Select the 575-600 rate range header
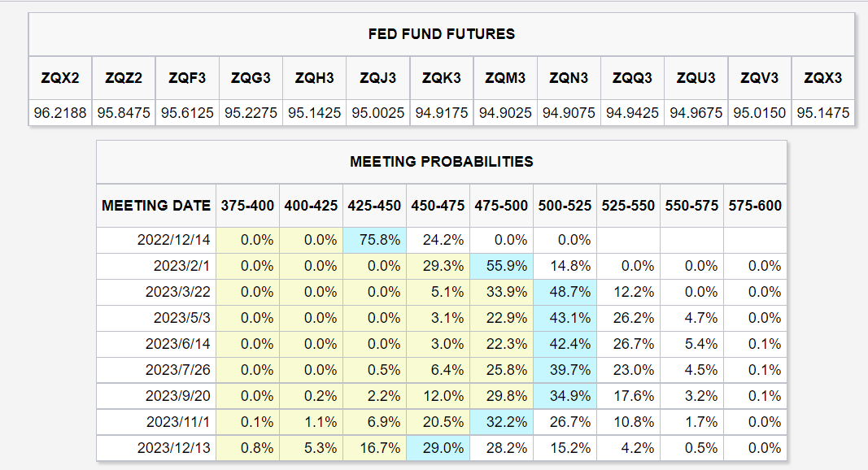868x470 pixels. tap(754, 206)
